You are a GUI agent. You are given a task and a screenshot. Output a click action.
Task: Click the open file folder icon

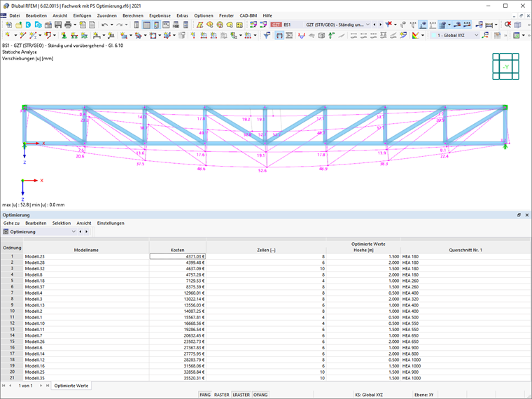point(19,24)
